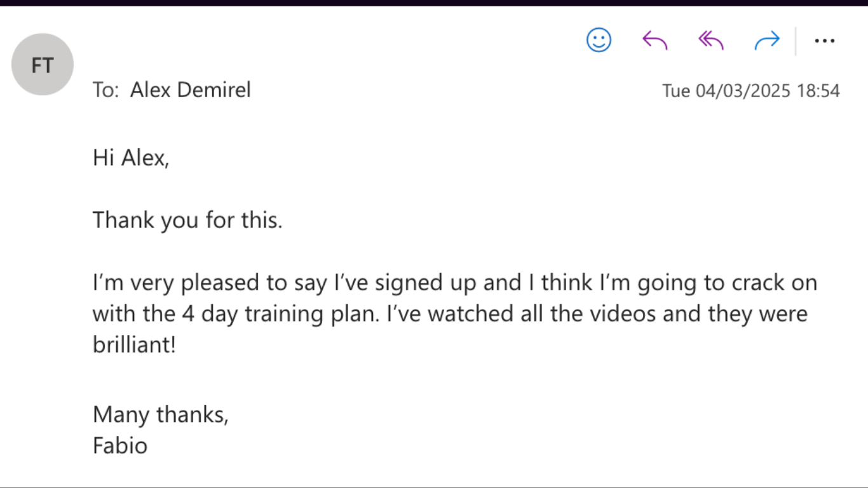Click the "Many thanks," closing line
Screen dimensions: 868x488
pos(160,414)
